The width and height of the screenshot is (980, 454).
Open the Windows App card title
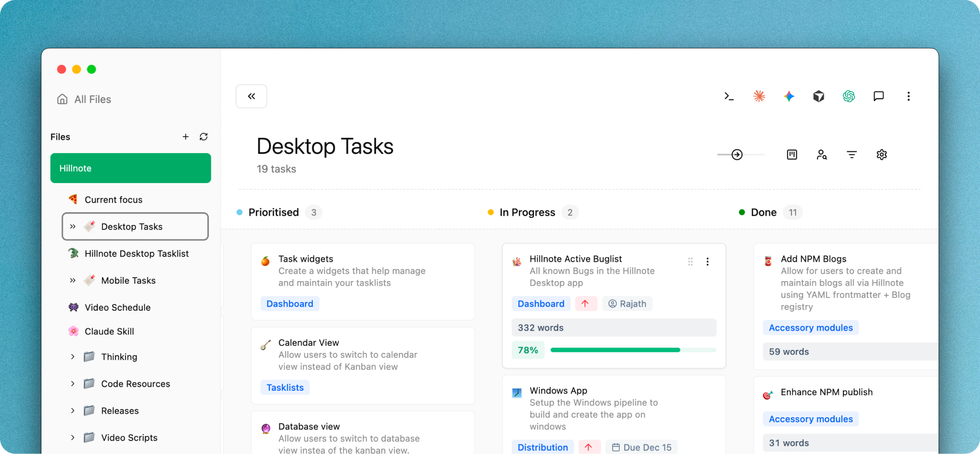[x=558, y=390]
